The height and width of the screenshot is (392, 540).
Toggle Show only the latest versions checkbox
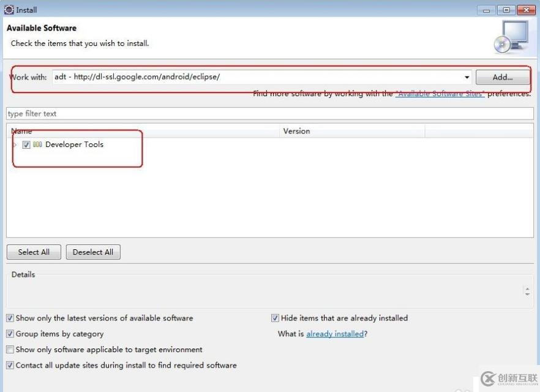(x=10, y=318)
